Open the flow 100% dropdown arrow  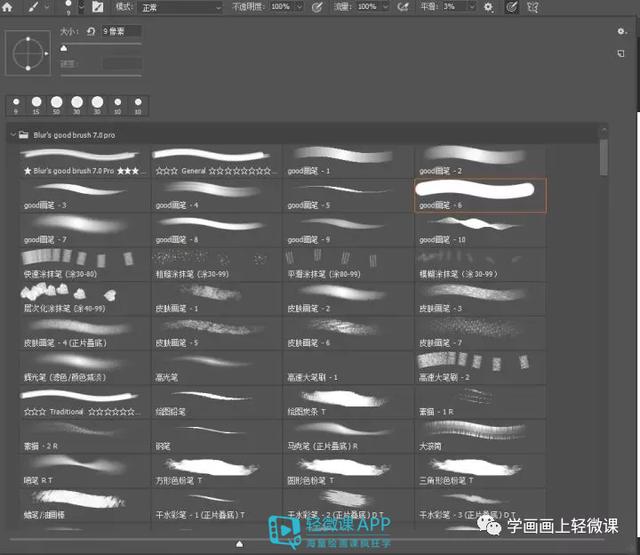tap(386, 7)
